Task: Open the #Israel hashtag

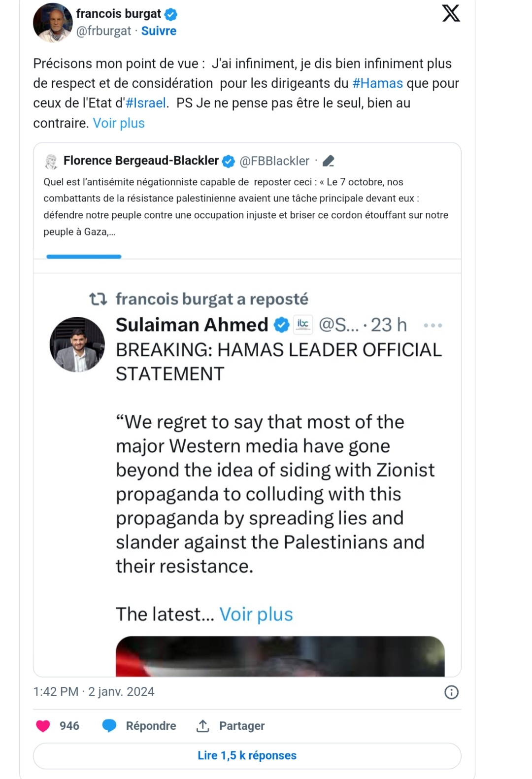Action: (146, 103)
